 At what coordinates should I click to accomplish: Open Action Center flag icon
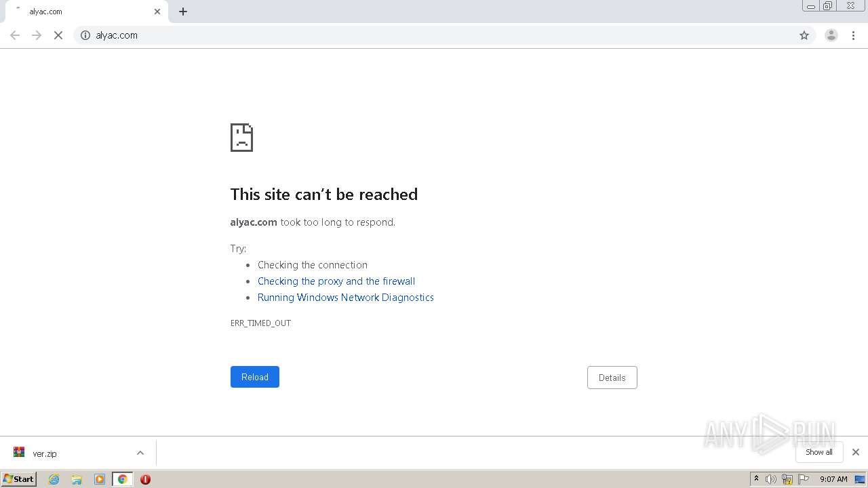pos(804,479)
